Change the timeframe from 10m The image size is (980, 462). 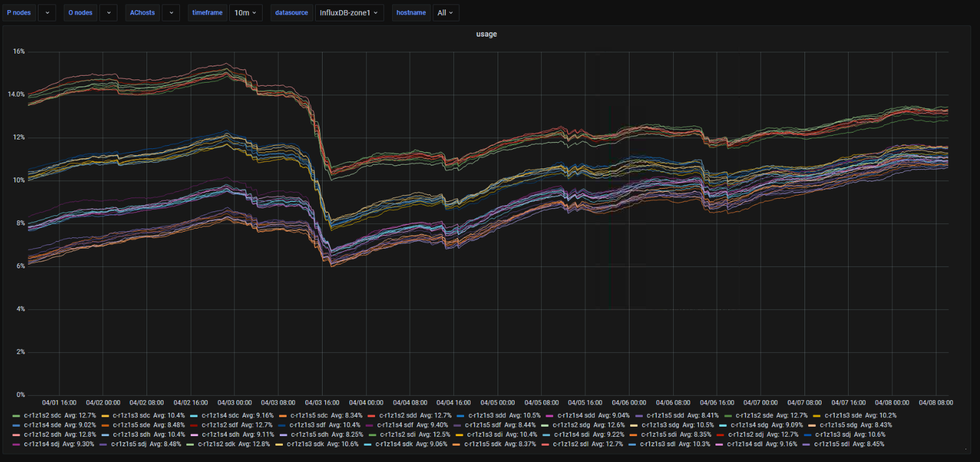point(246,13)
